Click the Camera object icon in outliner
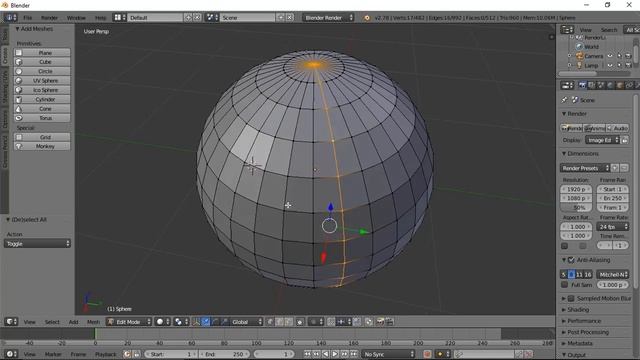Screen dimensions: 640x360 (x=580, y=56)
